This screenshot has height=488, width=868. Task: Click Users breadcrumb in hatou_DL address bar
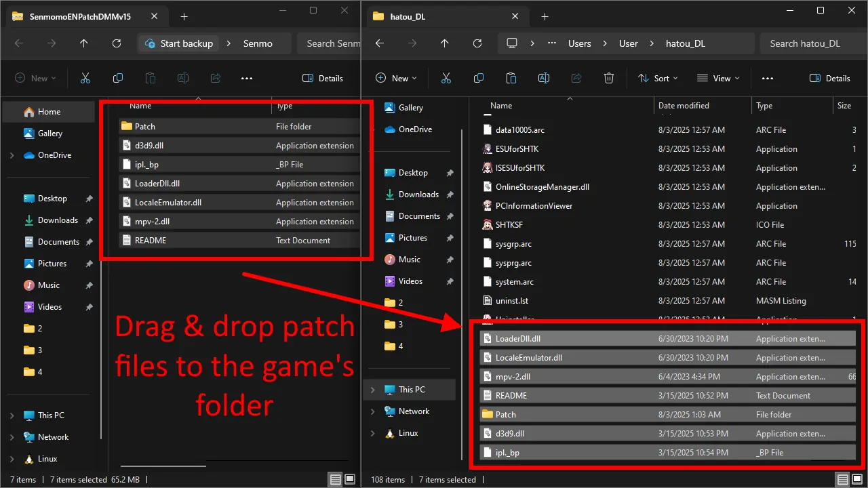[x=579, y=43]
